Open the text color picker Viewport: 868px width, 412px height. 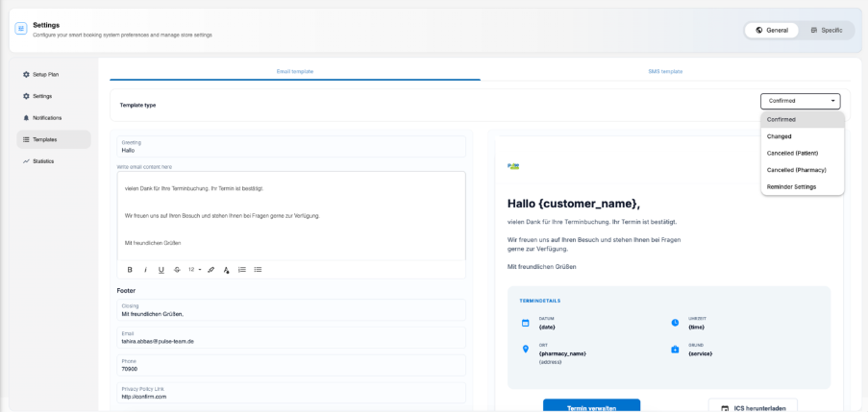[x=226, y=270]
